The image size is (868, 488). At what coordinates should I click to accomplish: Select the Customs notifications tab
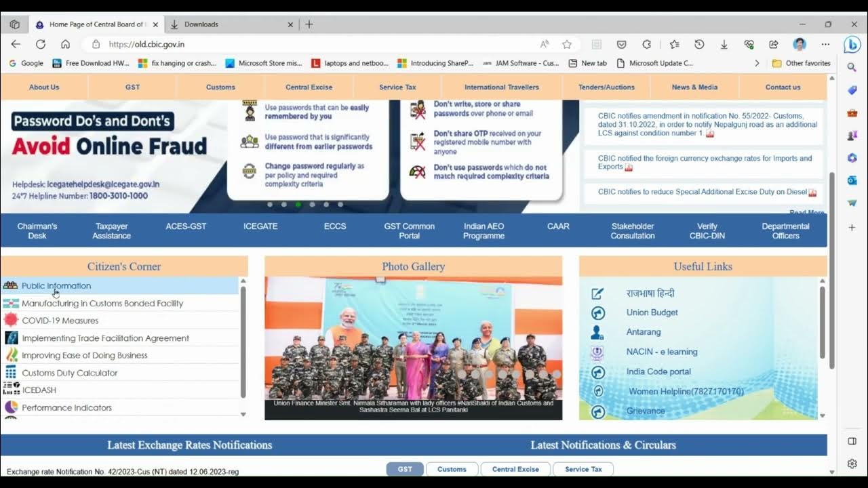[x=452, y=469]
